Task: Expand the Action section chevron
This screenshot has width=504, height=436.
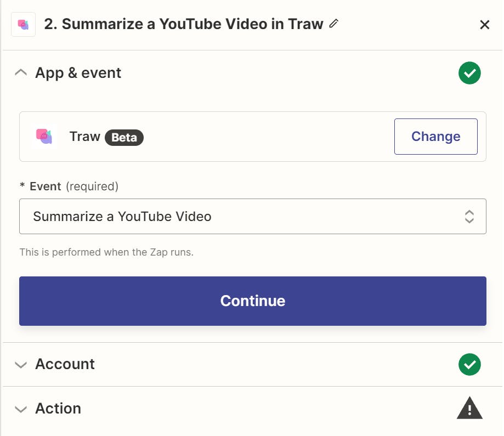Action: [21, 409]
